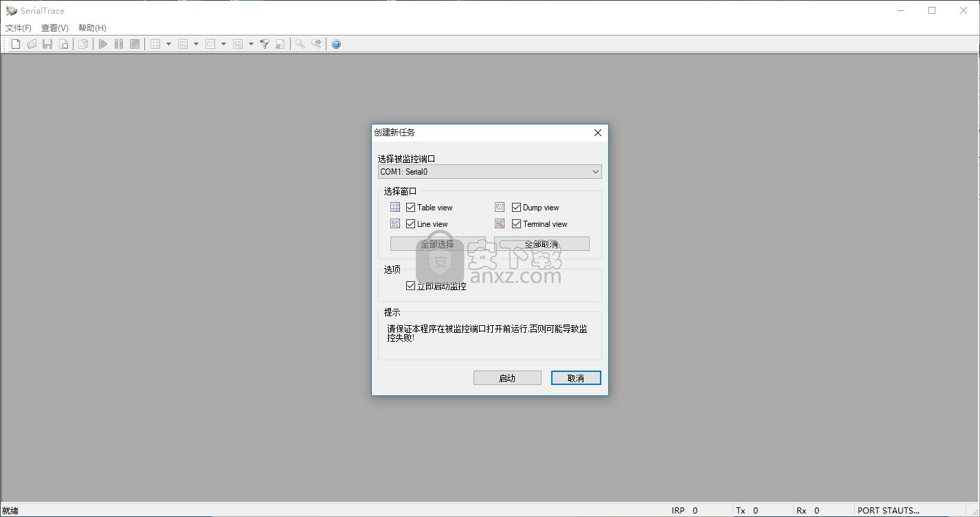
Task: Toggle the Dump view checkbox
Action: (516, 207)
